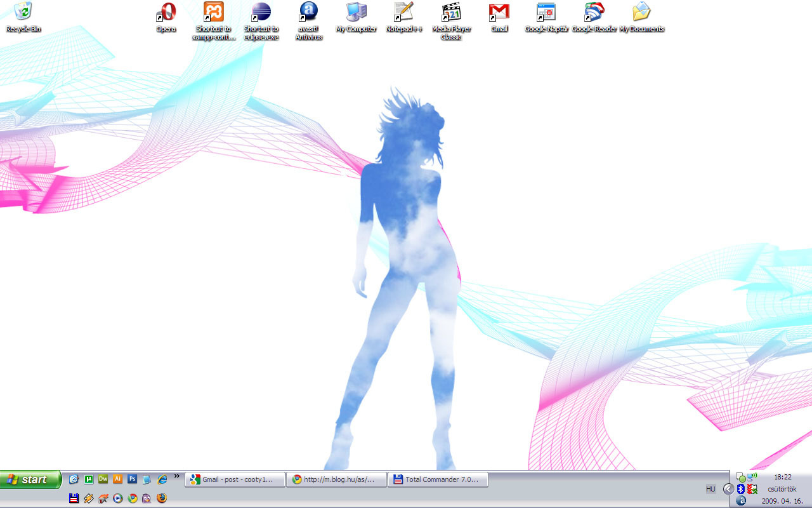812x508 pixels.
Task: Open Bluetooth tray icon
Action: click(740, 489)
